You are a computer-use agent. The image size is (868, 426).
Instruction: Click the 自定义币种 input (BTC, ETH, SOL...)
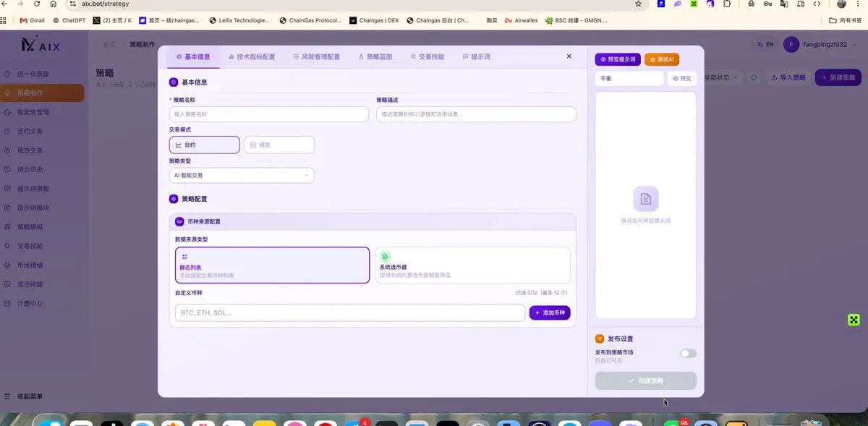pos(350,312)
